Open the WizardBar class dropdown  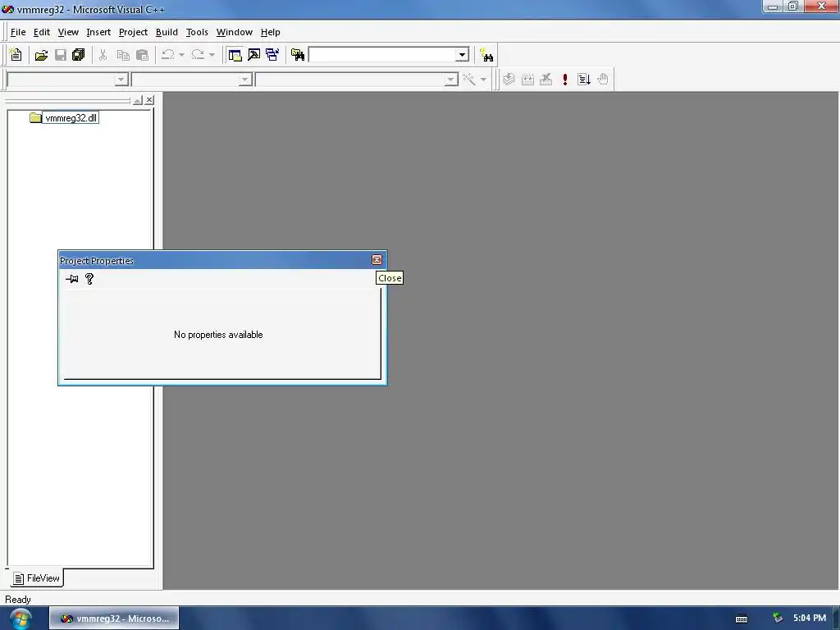[121, 80]
